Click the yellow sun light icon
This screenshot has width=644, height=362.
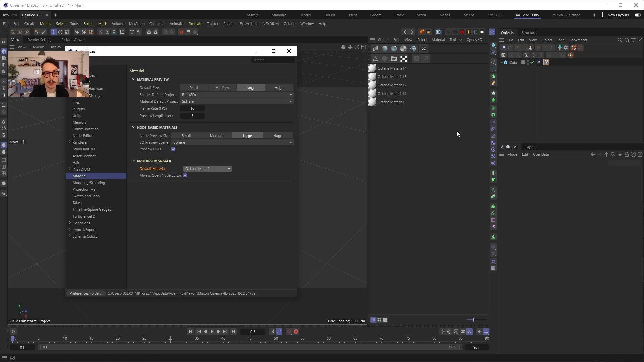point(469,32)
